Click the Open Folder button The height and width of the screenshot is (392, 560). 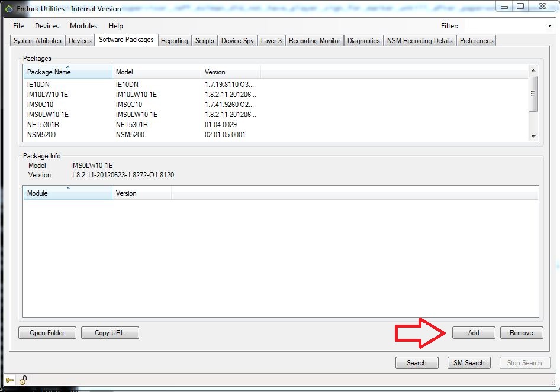[47, 332]
